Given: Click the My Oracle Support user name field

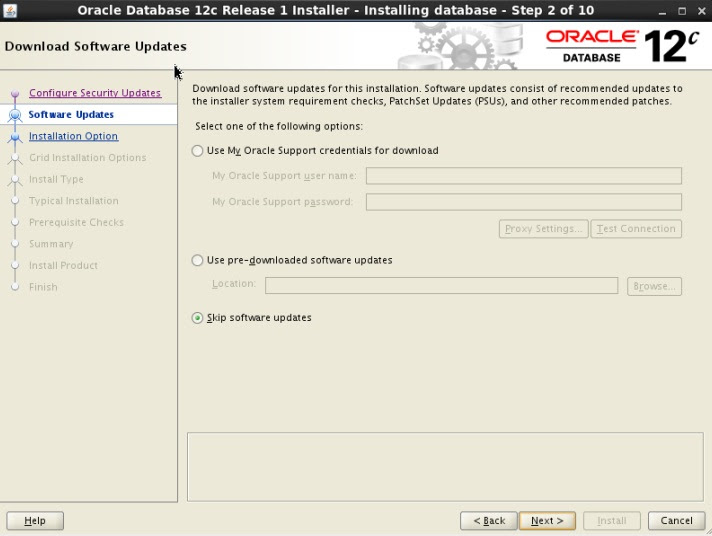Looking at the screenshot, I should point(524,176).
